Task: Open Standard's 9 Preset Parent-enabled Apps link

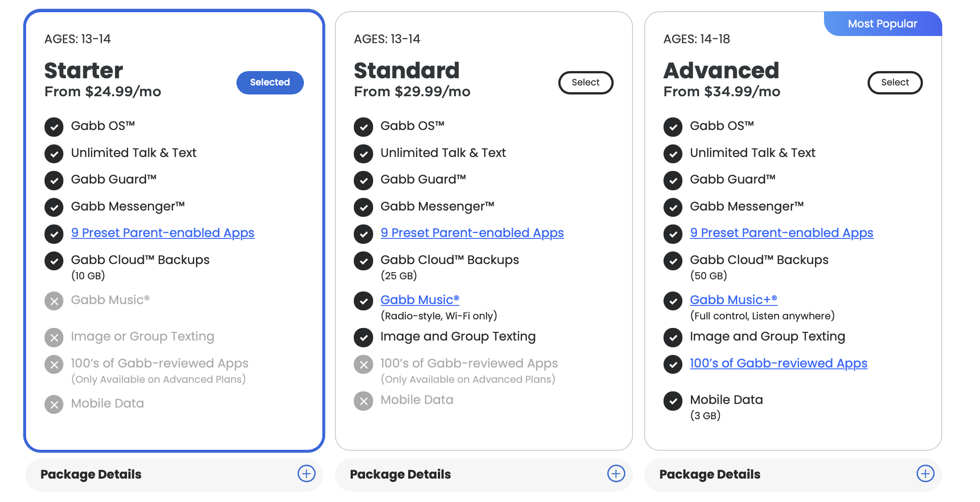Action: coord(472,233)
